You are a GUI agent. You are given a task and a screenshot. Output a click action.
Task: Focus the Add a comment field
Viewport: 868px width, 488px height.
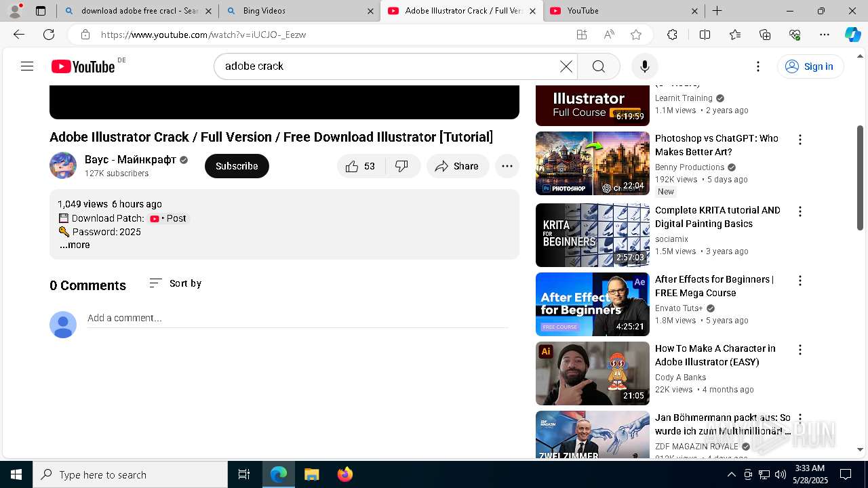[298, 319]
